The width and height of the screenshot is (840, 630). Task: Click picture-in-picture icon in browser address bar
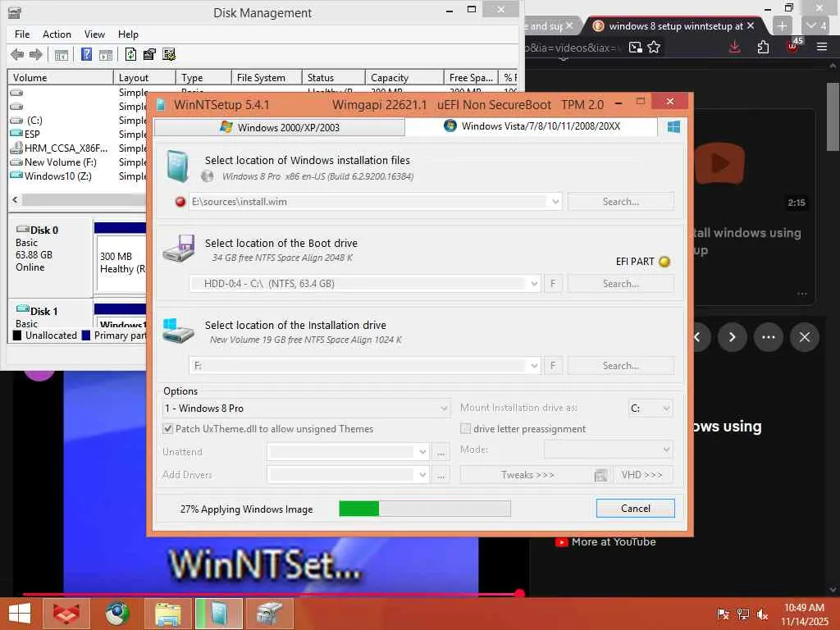(636, 48)
